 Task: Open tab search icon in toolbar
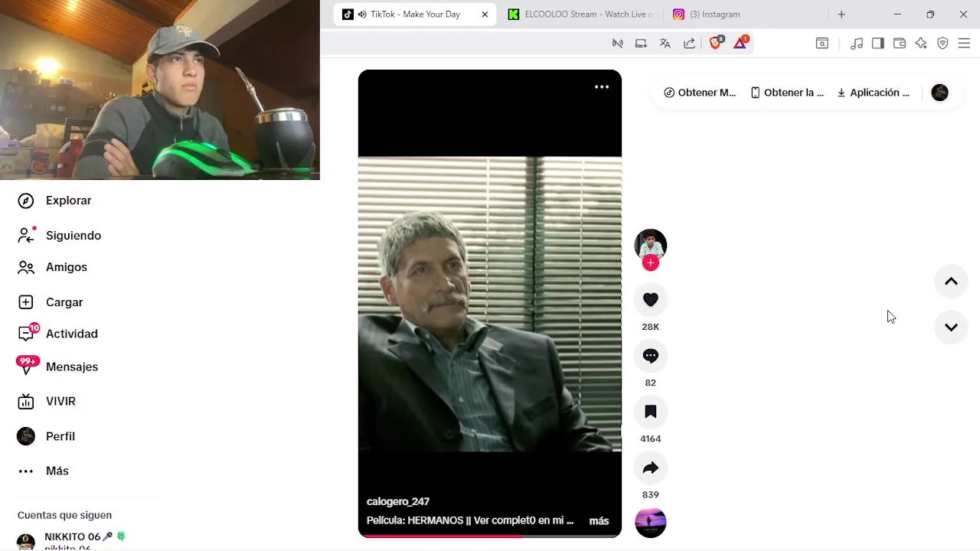point(822,44)
